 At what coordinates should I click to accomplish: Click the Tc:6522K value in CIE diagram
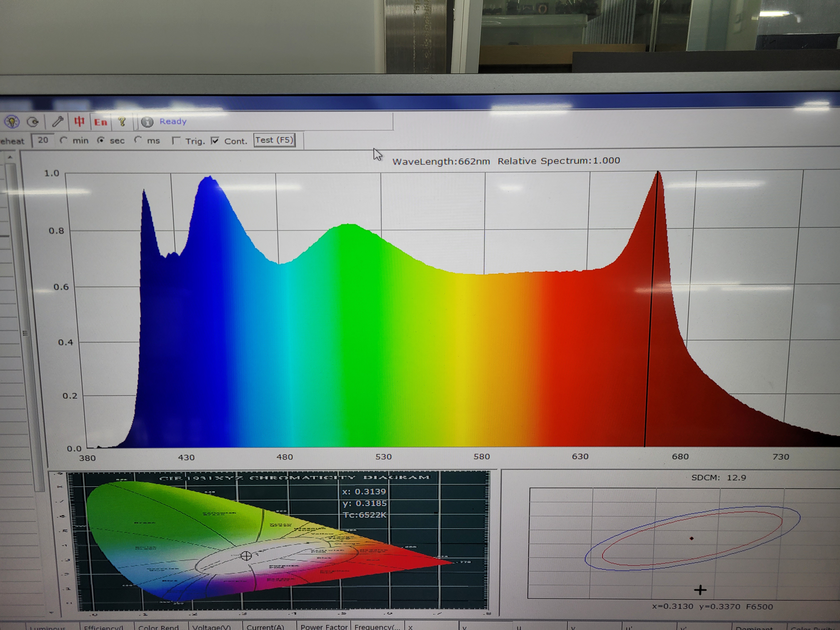click(364, 515)
